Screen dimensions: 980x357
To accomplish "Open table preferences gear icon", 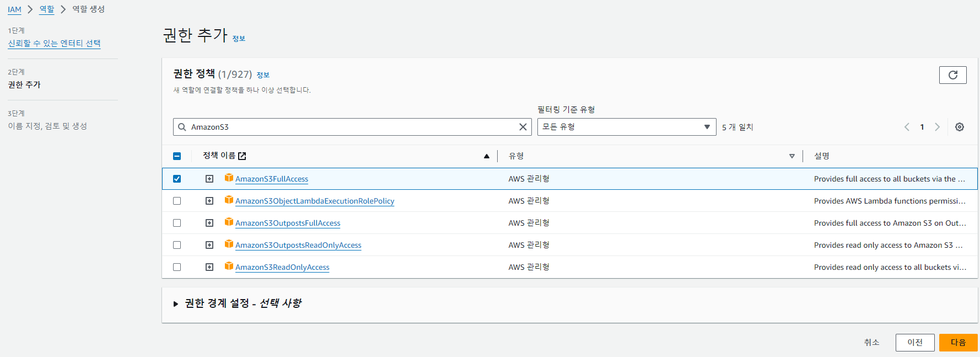I will (x=960, y=127).
